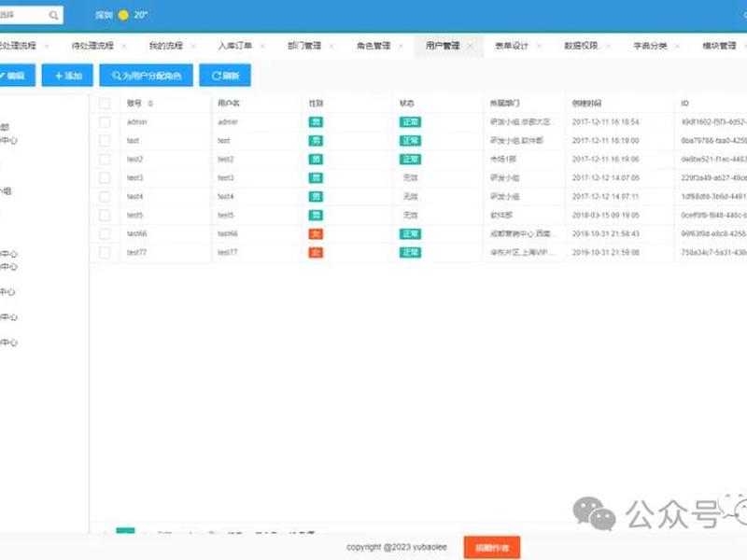Close the 表单设计 tab
747x560 pixels.
point(540,46)
